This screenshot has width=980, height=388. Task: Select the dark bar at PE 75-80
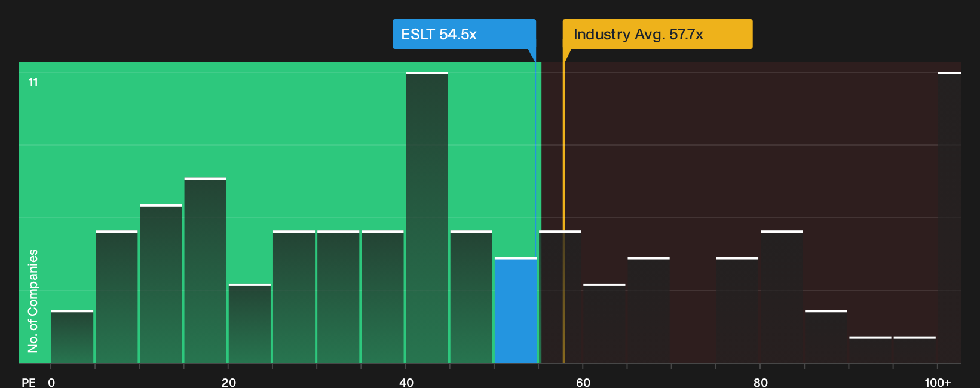click(x=737, y=310)
